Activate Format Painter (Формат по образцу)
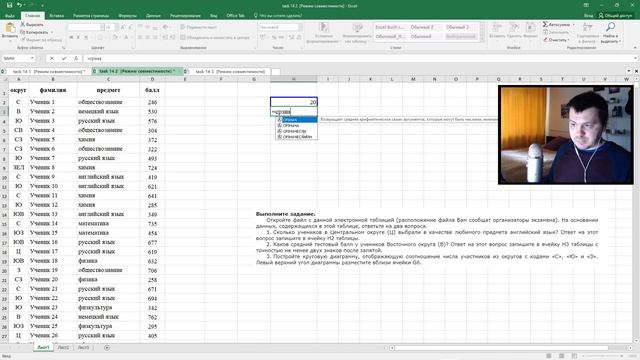640x360 pixels. pyautogui.click(x=41, y=40)
